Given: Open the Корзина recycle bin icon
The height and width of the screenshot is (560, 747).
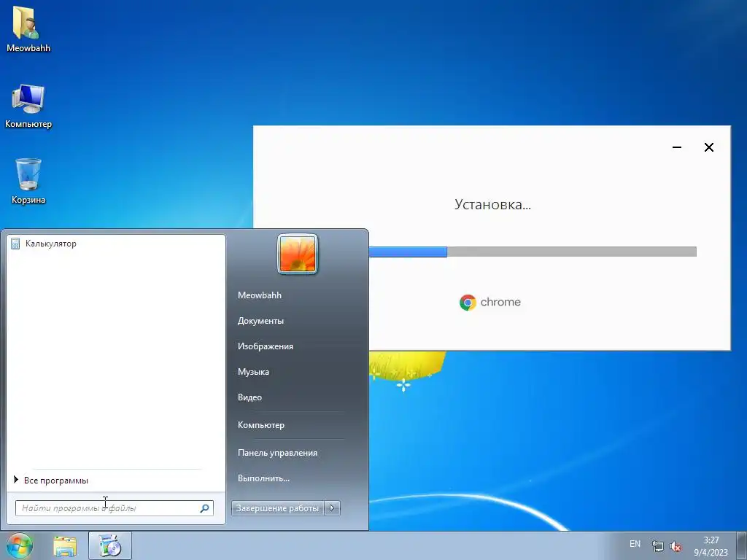Looking at the screenshot, I should point(28,181).
